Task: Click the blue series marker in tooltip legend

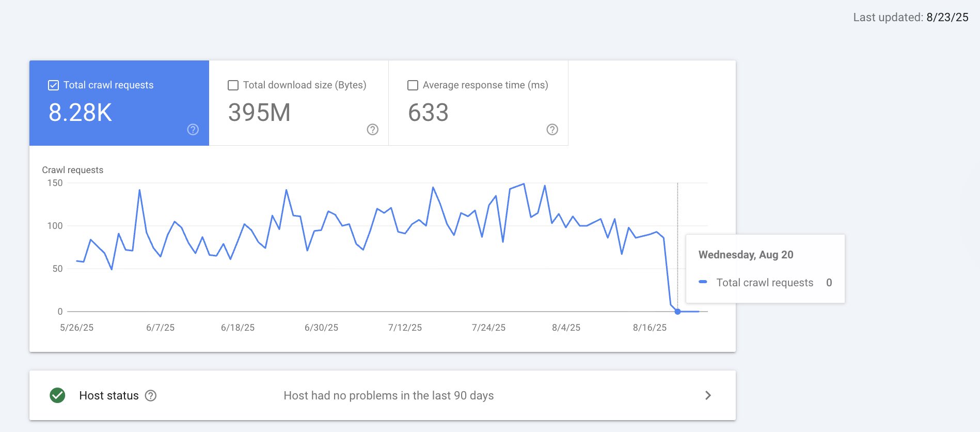Action: [x=703, y=282]
